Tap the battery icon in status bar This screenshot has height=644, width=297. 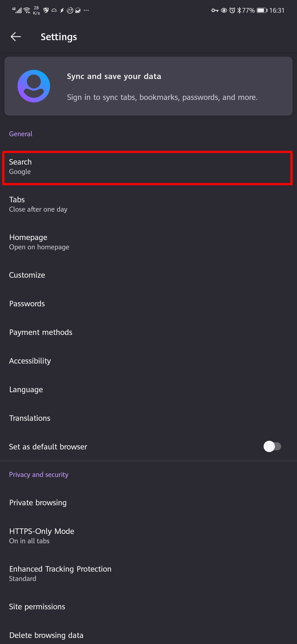pyautogui.click(x=262, y=10)
